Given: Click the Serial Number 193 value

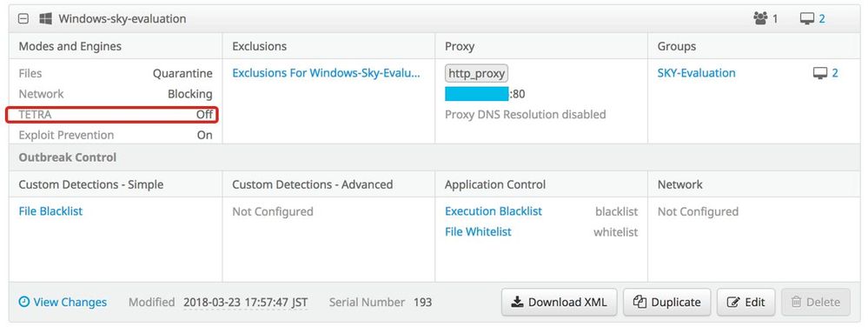Looking at the screenshot, I should coord(422,302).
